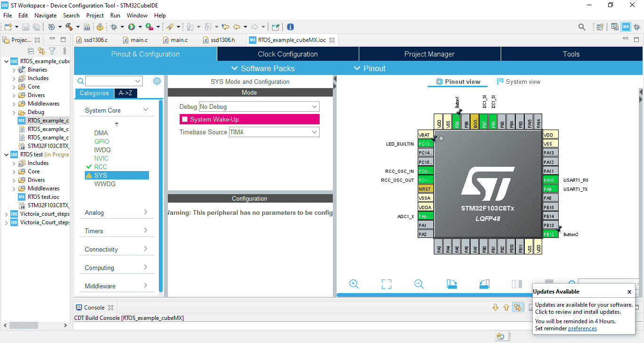Open the File menu
The image size is (644, 343).
[x=8, y=16]
